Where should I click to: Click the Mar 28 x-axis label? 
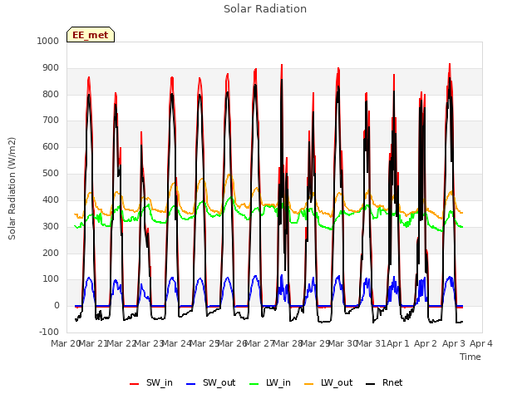(287, 343)
